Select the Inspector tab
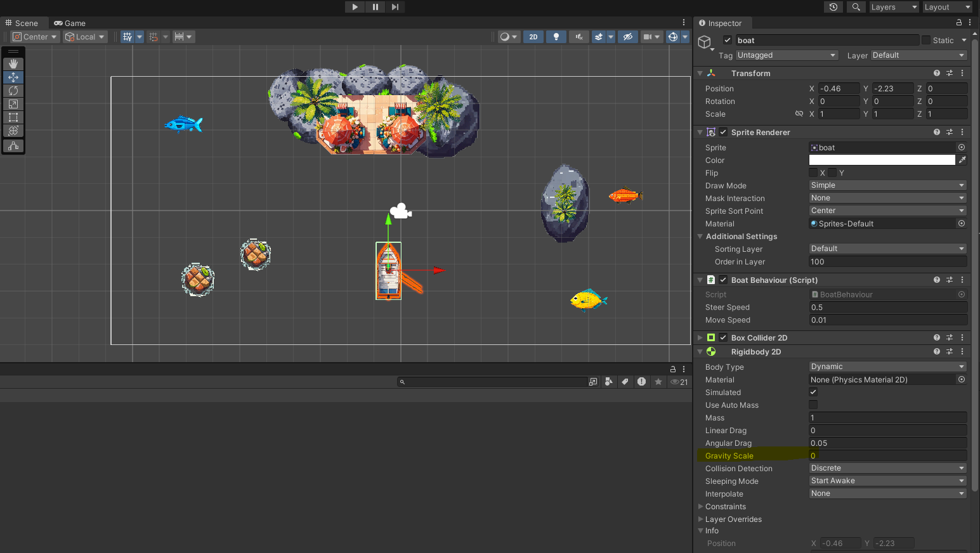This screenshot has width=980, height=553. pos(722,23)
